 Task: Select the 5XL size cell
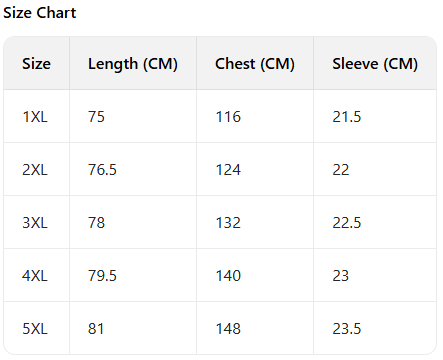pyautogui.click(x=35, y=329)
